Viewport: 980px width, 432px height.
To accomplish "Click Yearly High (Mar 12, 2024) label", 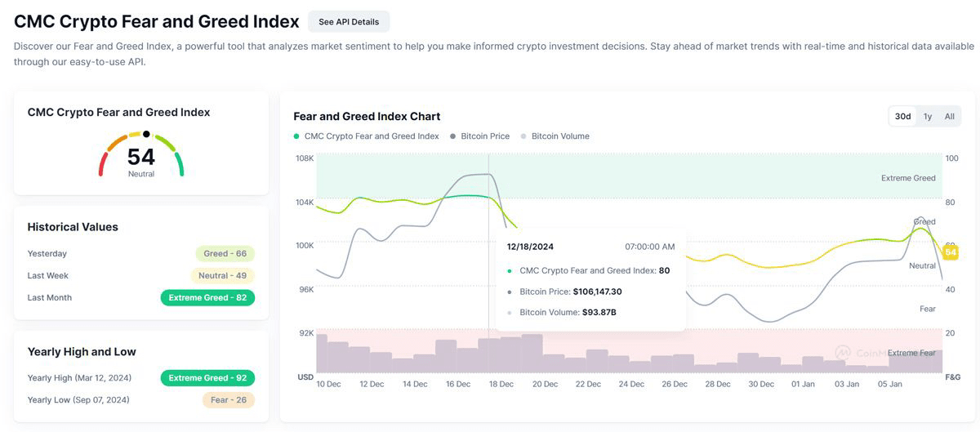I will [79, 377].
